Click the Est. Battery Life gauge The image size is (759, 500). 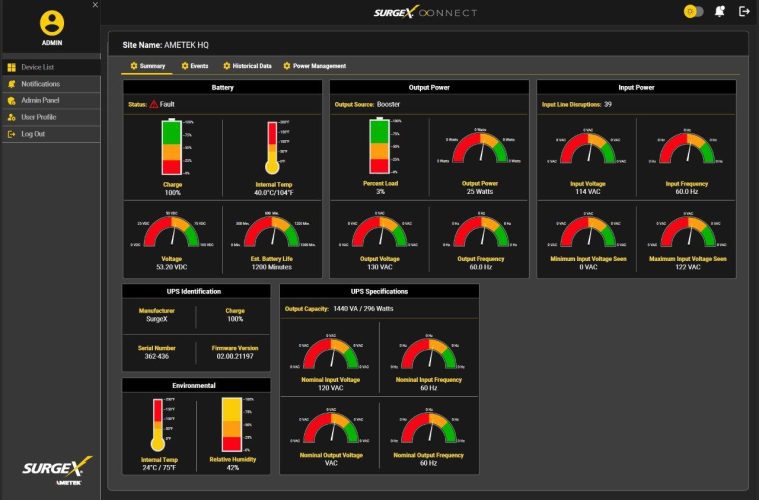tap(272, 231)
